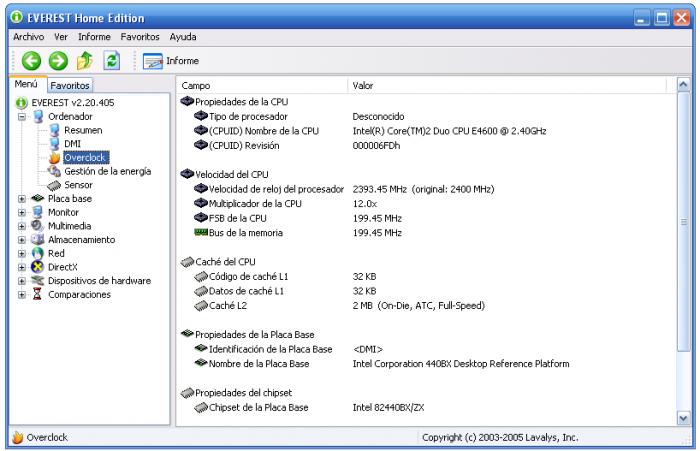Screen dimensions: 700x451
Task: Refresh the page using the toolbar icon
Action: tap(112, 60)
